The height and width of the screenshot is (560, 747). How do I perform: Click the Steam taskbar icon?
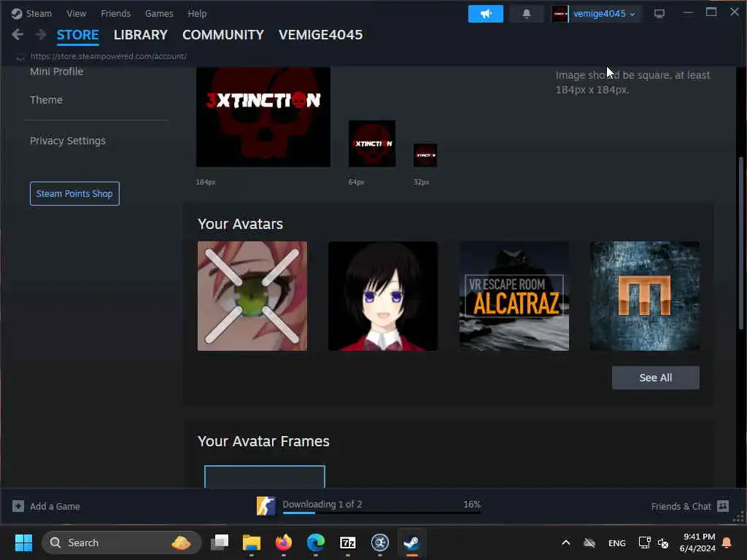411,542
